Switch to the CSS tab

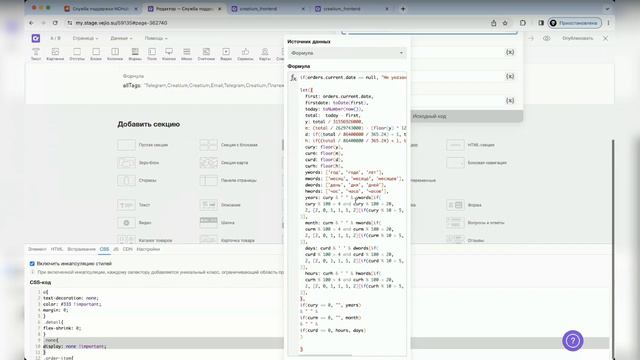pos(104,249)
